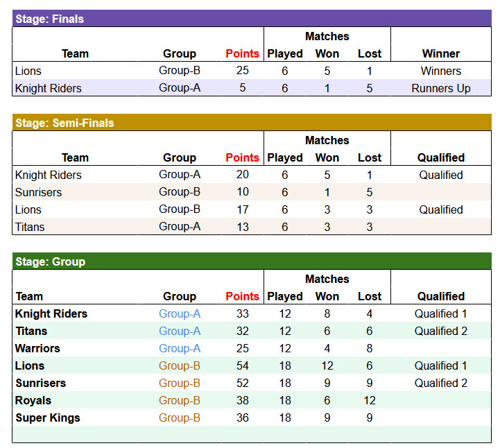Click Group-B link beside Royals
This screenshot has height=448, width=500.
[x=180, y=400]
